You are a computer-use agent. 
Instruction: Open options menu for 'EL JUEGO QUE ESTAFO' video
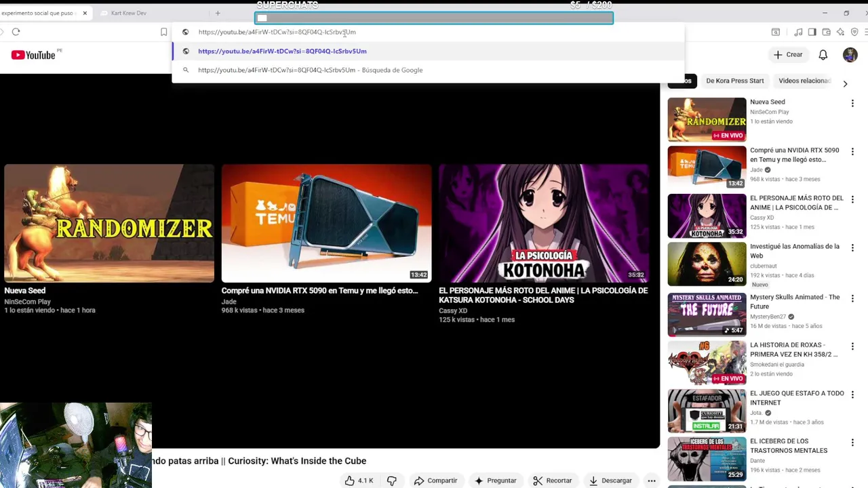pos(852,395)
